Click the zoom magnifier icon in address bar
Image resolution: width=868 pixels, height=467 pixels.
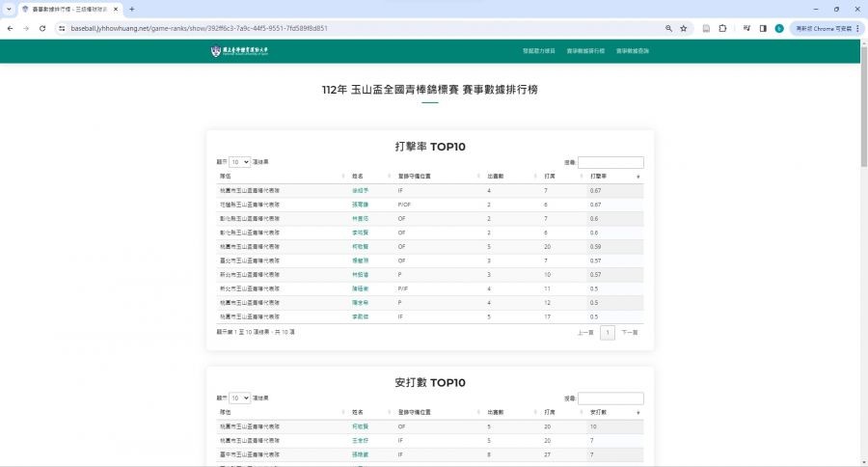pyautogui.click(x=668, y=28)
